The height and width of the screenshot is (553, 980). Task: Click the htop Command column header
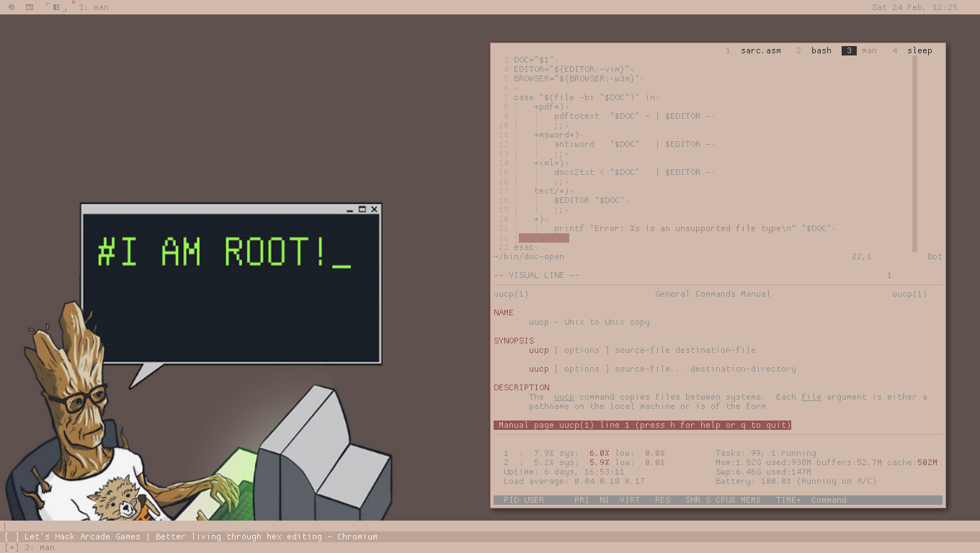(x=829, y=500)
